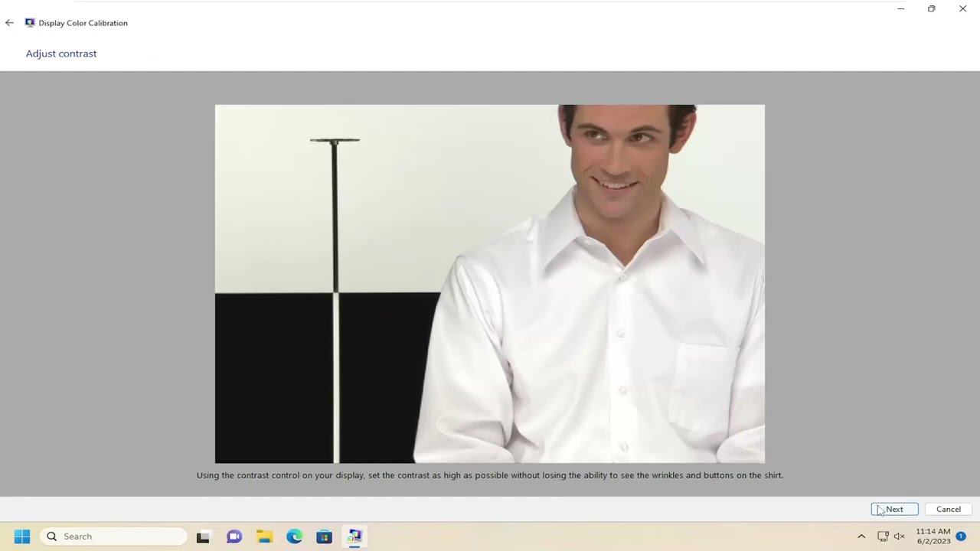Open File Explorer from the taskbar
Image resolution: width=980 pixels, height=551 pixels.
(264, 536)
